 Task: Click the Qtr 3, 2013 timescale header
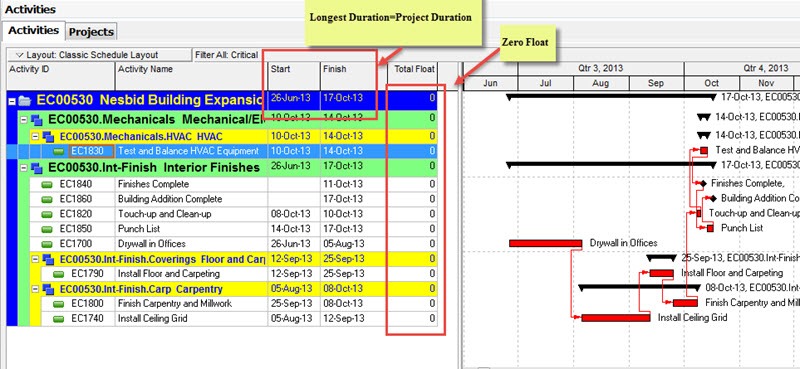tap(601, 68)
